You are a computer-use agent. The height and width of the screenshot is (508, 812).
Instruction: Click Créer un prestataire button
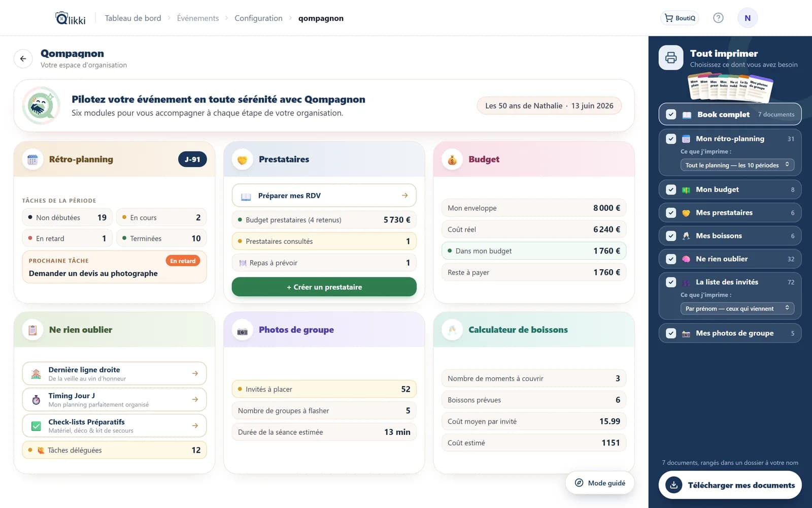click(x=324, y=287)
